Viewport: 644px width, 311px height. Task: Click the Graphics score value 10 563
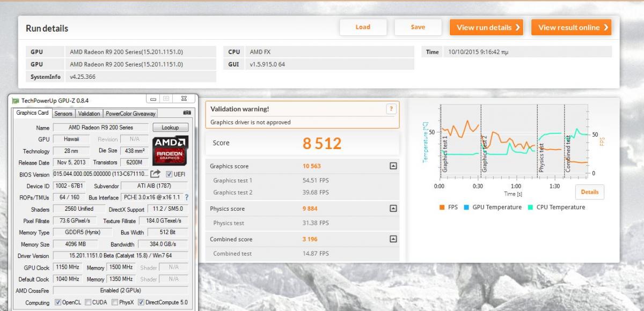[x=312, y=166]
